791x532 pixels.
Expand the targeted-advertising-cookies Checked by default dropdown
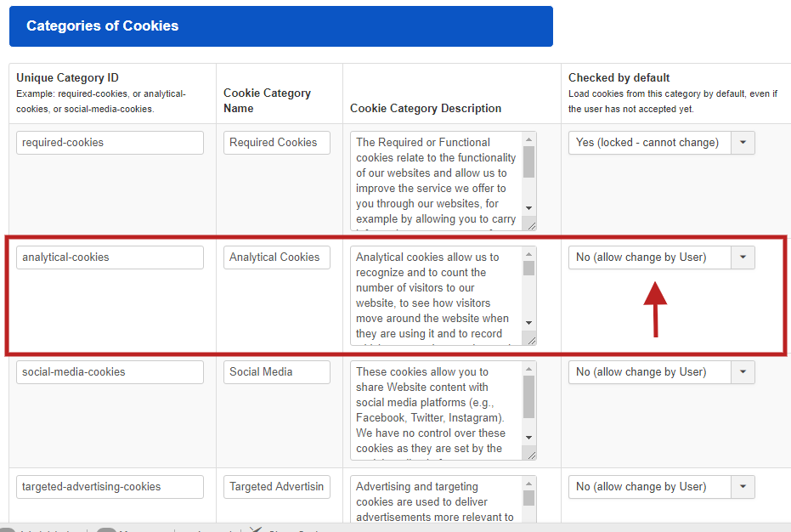click(661, 487)
